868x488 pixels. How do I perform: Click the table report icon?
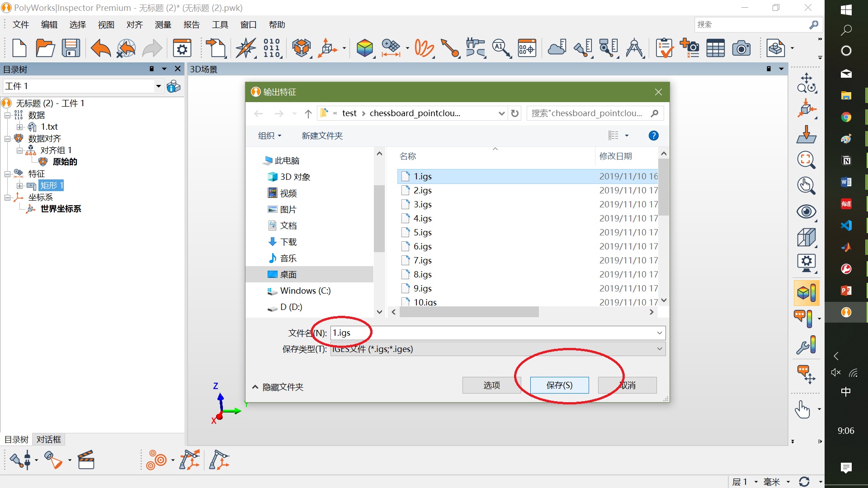point(715,48)
